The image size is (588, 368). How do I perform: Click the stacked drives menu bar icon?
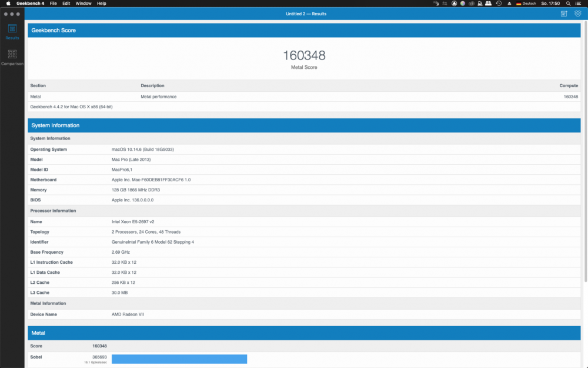pos(488,4)
